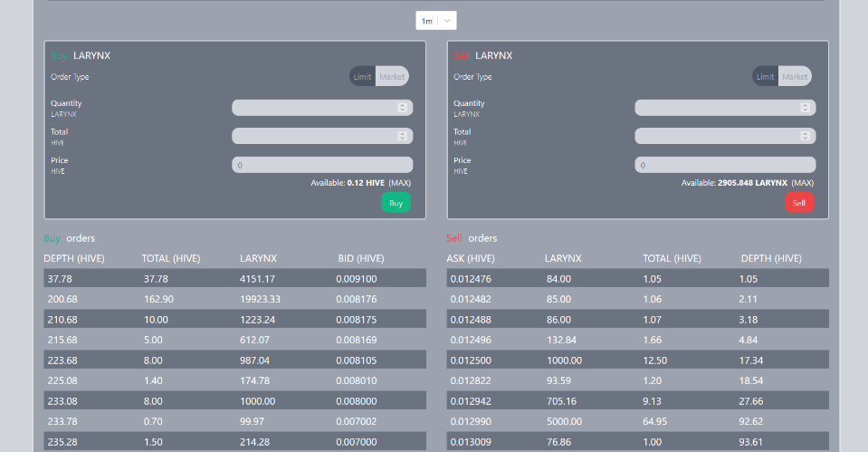Select sell order with ask 0.012496
The height and width of the screenshot is (452, 868).
click(638, 340)
